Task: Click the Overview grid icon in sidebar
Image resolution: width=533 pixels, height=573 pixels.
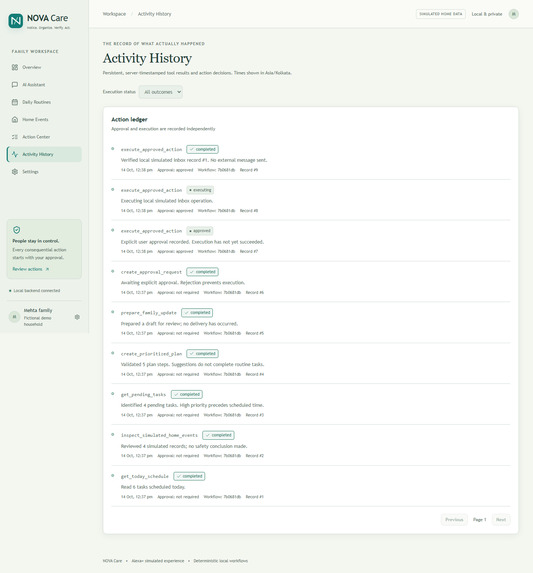Action: click(x=15, y=67)
